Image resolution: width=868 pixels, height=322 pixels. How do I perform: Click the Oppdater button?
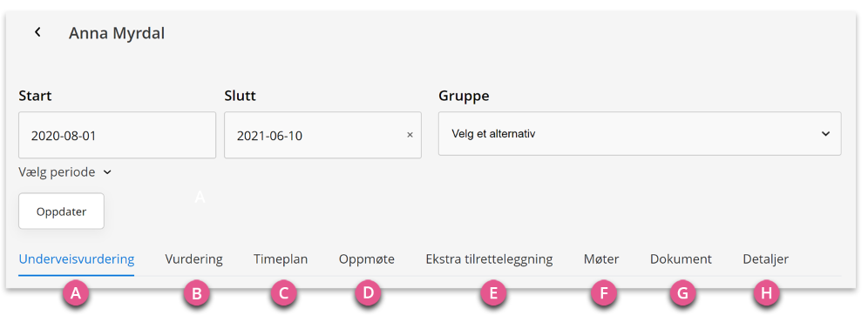click(62, 211)
